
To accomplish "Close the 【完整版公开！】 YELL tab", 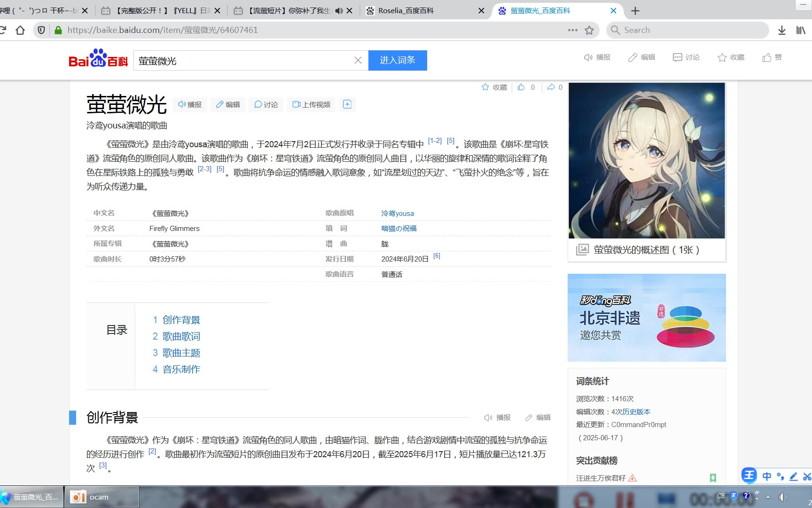I will click(x=217, y=11).
